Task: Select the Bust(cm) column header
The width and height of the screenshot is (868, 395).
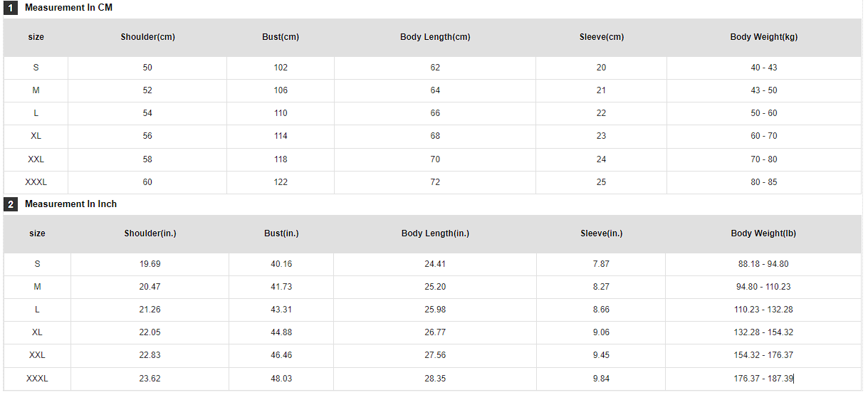Action: (281, 37)
